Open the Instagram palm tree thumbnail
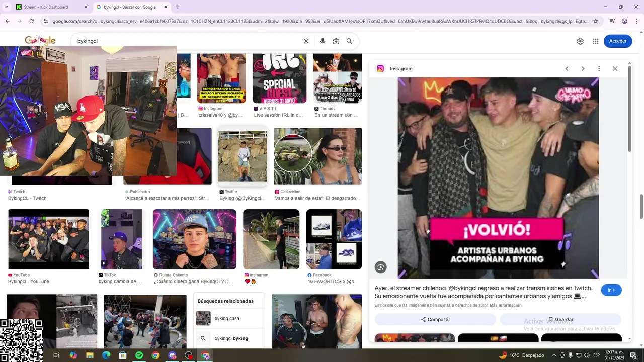Viewport: 644px width, 362px height. pos(271,239)
